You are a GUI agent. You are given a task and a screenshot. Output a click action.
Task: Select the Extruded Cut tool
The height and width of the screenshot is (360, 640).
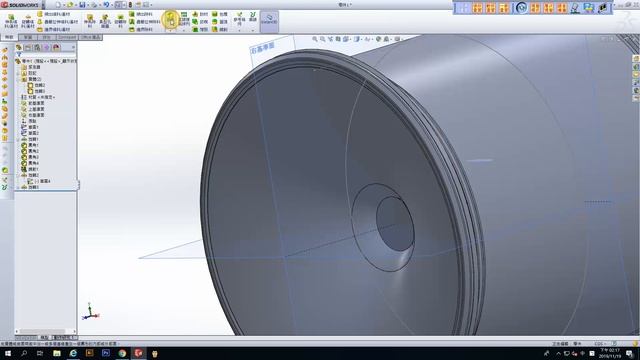[x=90, y=21]
